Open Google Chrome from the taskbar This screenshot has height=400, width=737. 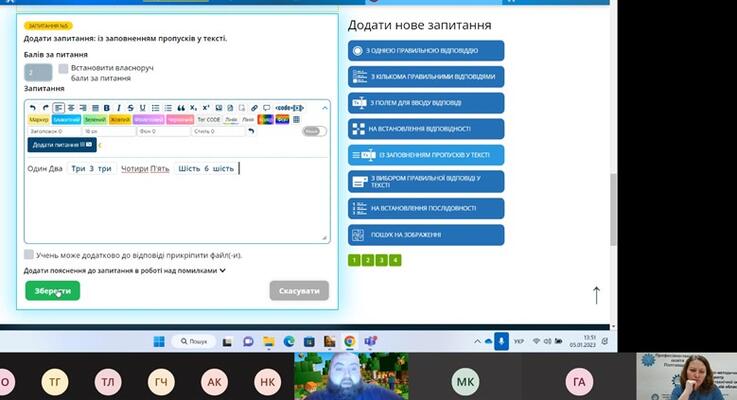(349, 341)
